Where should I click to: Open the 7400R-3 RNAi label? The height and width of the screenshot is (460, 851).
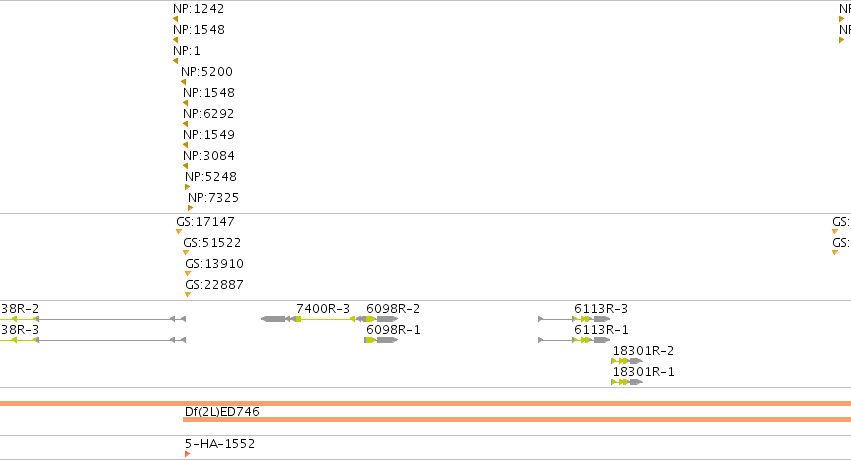click(323, 309)
